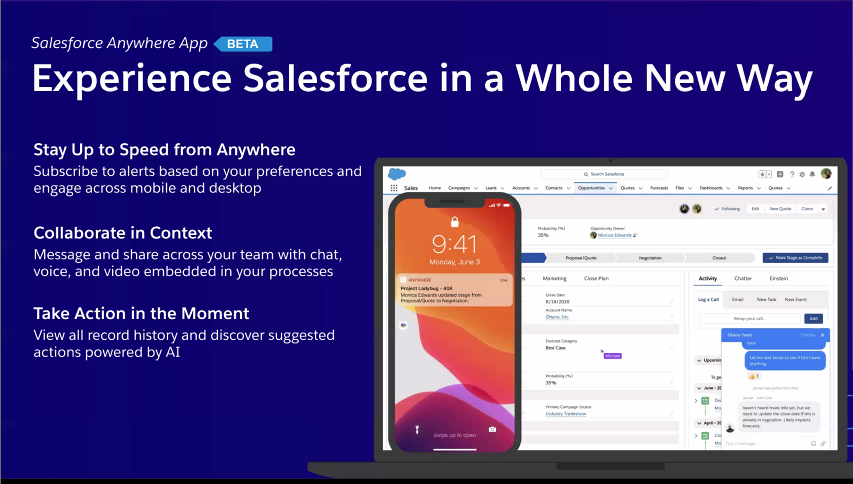Open the Help question mark icon

[792, 175]
